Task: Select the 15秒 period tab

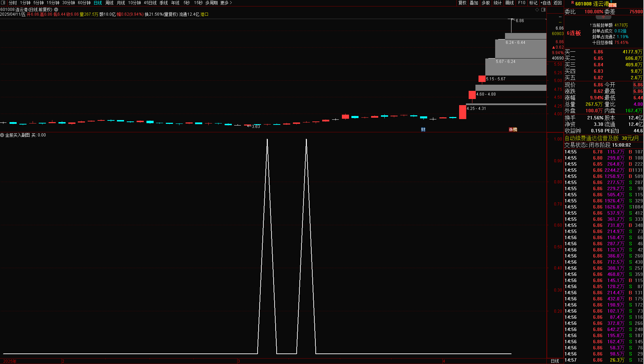Action: [x=198, y=3]
